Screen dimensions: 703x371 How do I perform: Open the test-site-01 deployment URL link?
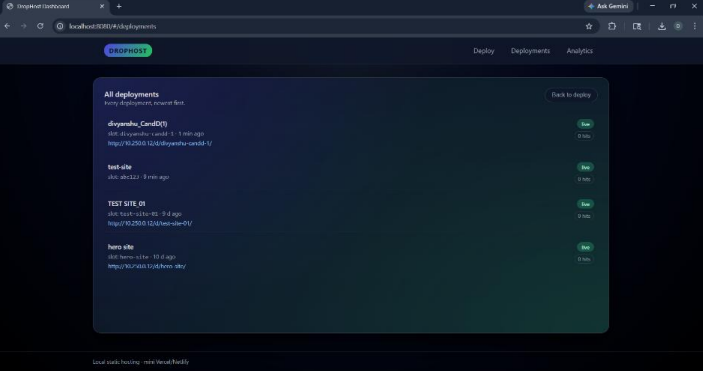[x=150, y=223]
